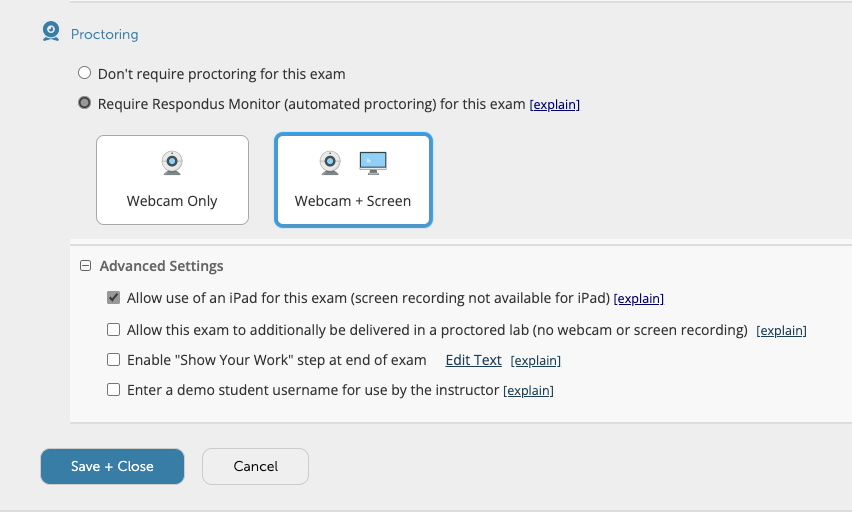Click the Proctoring webcam icon
The image size is (852, 514).
pyautogui.click(x=51, y=32)
